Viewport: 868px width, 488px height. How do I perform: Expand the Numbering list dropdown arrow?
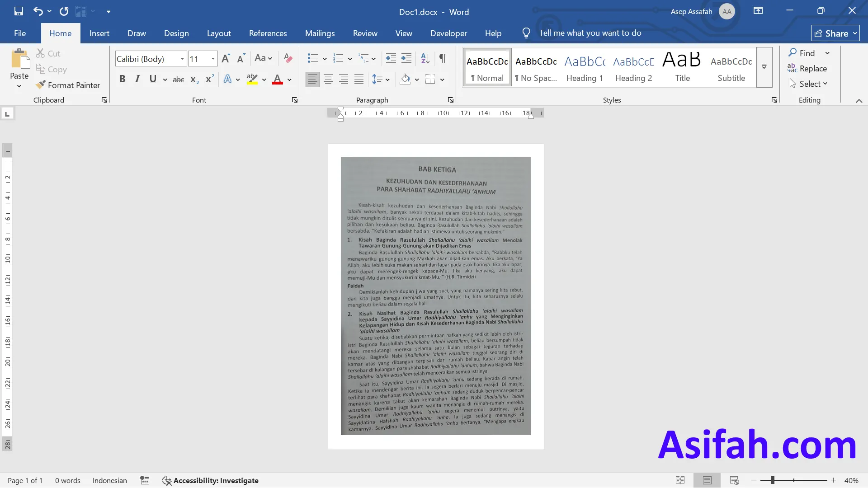pyautogui.click(x=350, y=59)
